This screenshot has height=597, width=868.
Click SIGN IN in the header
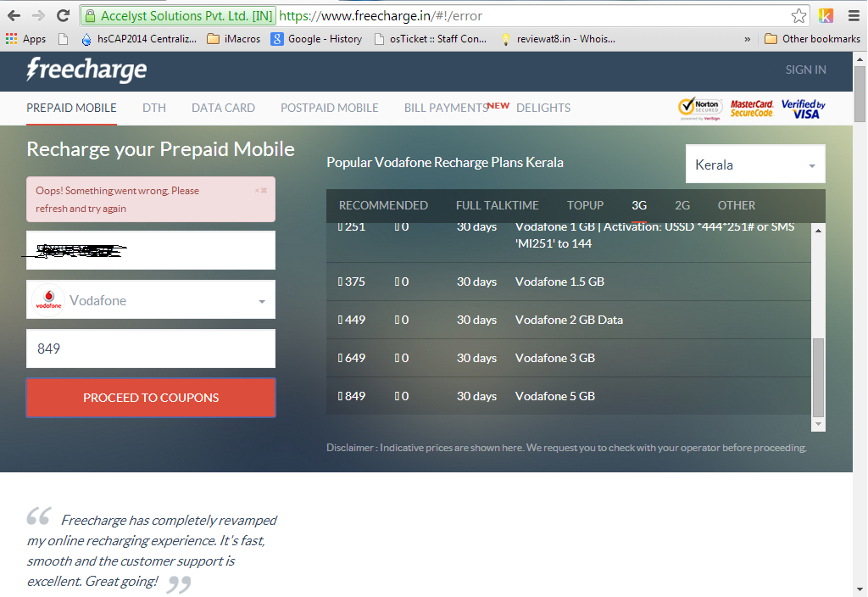click(805, 70)
